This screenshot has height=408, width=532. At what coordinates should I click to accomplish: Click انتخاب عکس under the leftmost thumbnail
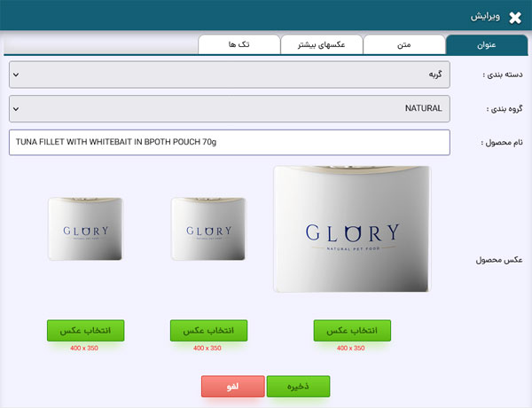coord(85,330)
